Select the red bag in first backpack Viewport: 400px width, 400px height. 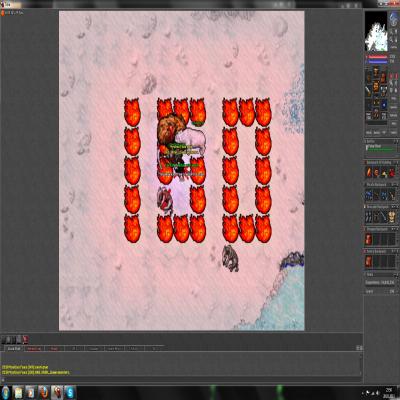(x=392, y=172)
